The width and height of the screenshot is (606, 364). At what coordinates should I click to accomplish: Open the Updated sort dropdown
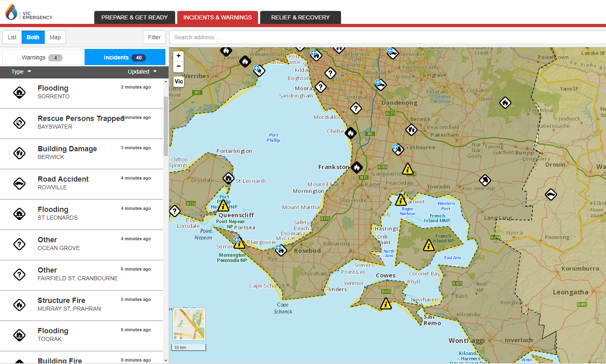pyautogui.click(x=142, y=72)
